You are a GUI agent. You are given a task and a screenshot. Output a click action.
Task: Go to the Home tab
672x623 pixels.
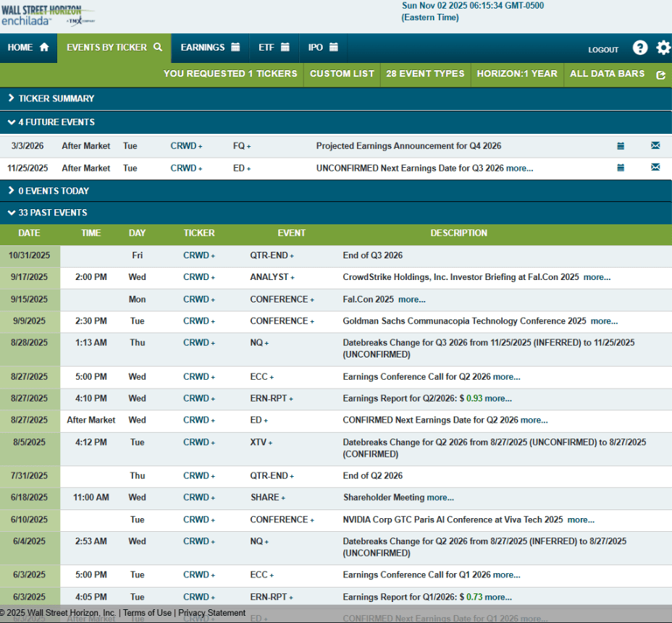[x=28, y=48]
